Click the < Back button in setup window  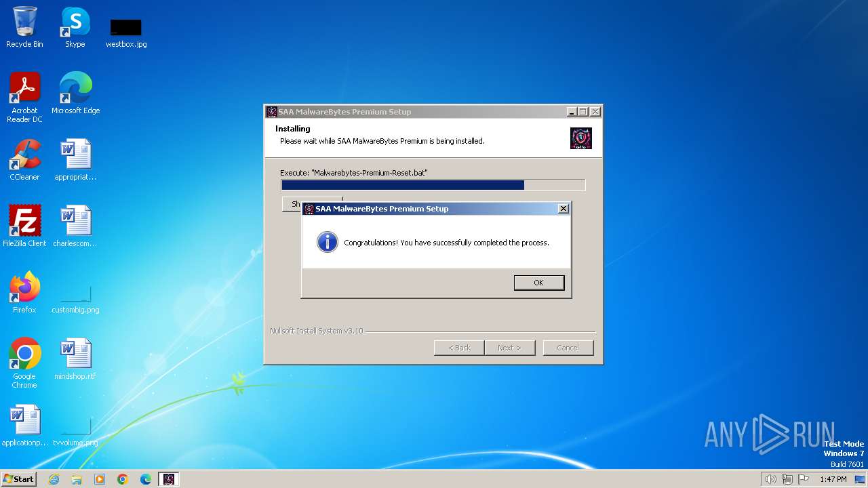pyautogui.click(x=459, y=348)
